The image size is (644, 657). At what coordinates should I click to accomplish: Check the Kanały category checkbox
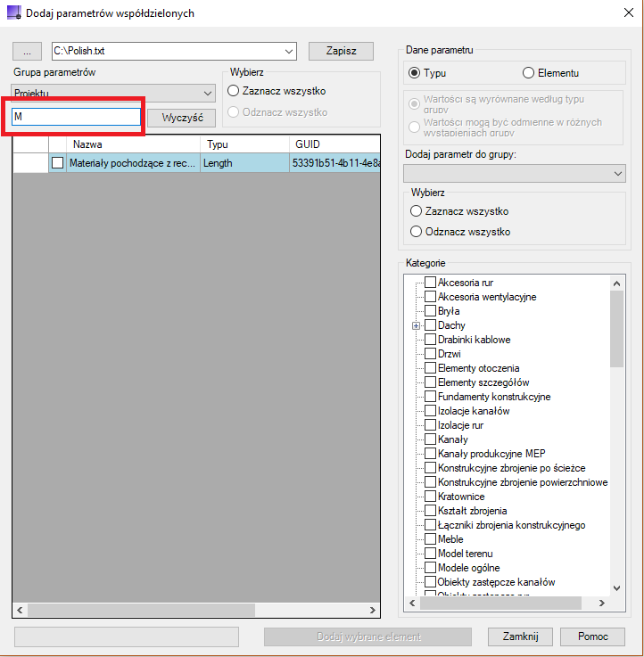430,439
